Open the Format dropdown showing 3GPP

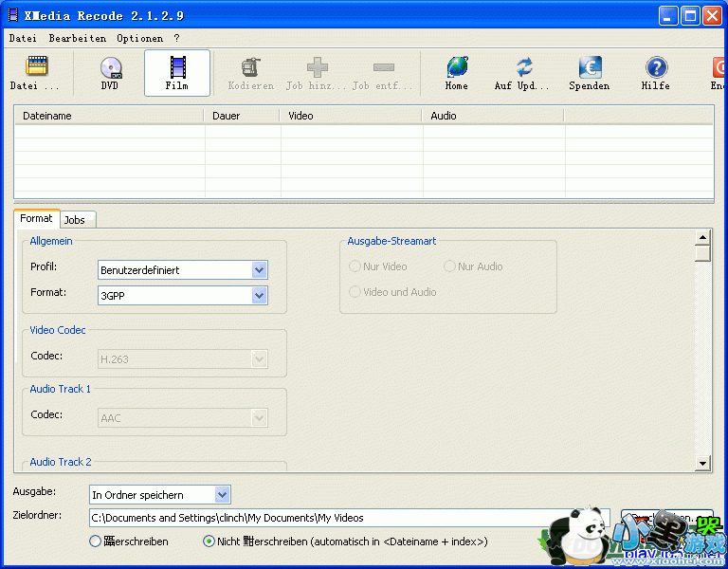(260, 296)
